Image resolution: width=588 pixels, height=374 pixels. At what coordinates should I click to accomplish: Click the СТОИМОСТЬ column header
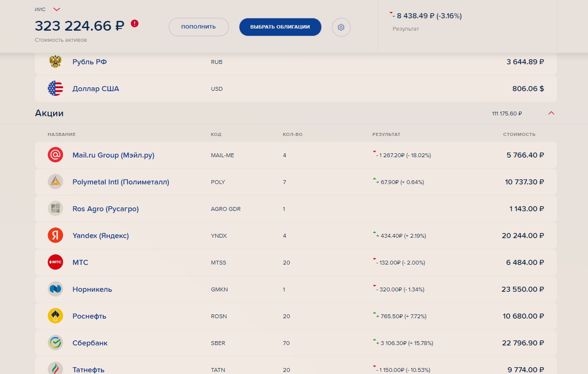click(519, 134)
